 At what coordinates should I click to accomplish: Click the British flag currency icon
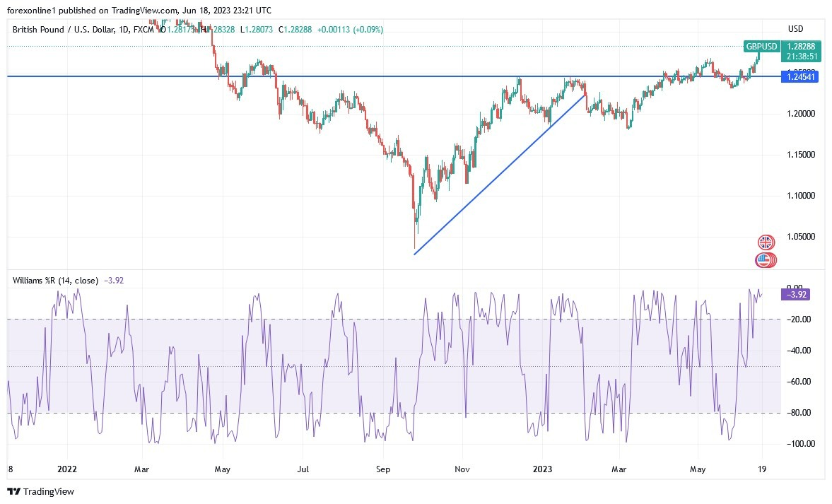point(766,242)
